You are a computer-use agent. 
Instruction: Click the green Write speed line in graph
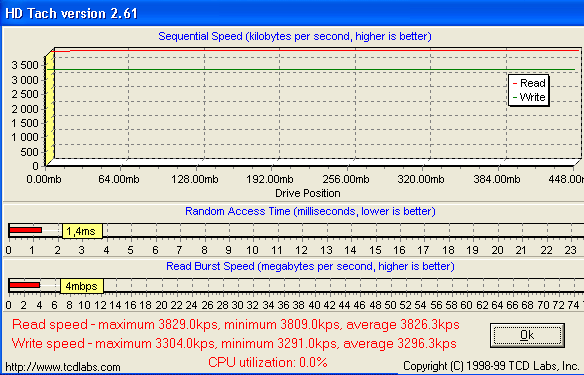pos(311,70)
